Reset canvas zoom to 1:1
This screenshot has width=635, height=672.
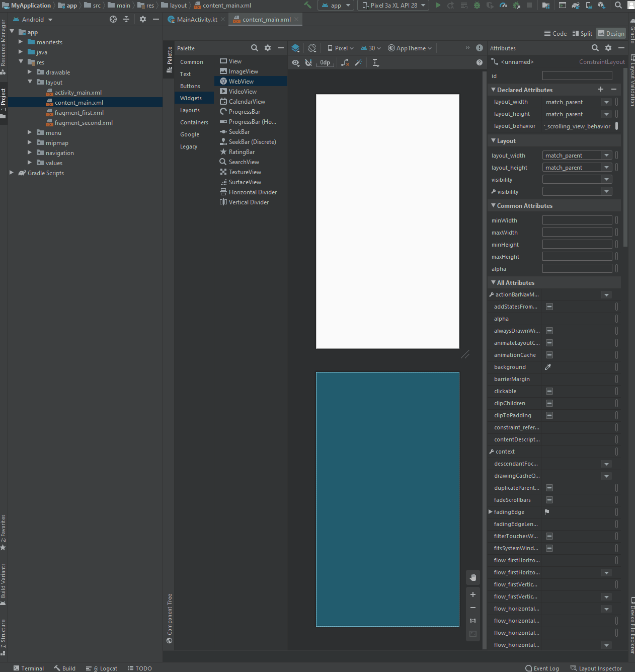[x=473, y=621]
